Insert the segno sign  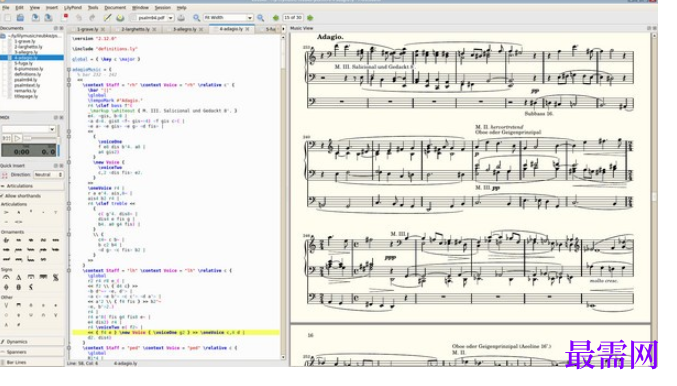coord(56,277)
